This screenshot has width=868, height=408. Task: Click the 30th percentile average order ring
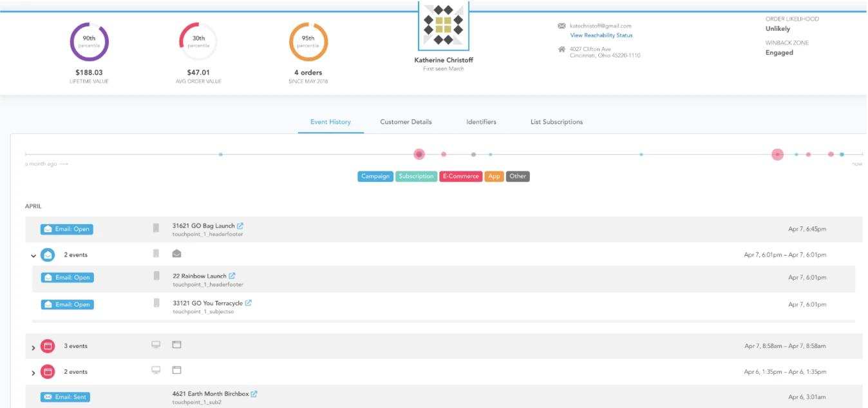(198, 42)
